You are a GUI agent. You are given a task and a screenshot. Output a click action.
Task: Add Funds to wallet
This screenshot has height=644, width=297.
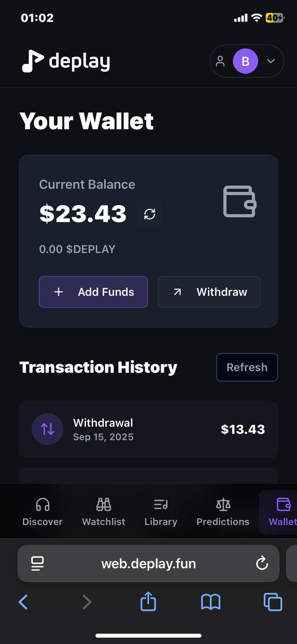coord(93,292)
